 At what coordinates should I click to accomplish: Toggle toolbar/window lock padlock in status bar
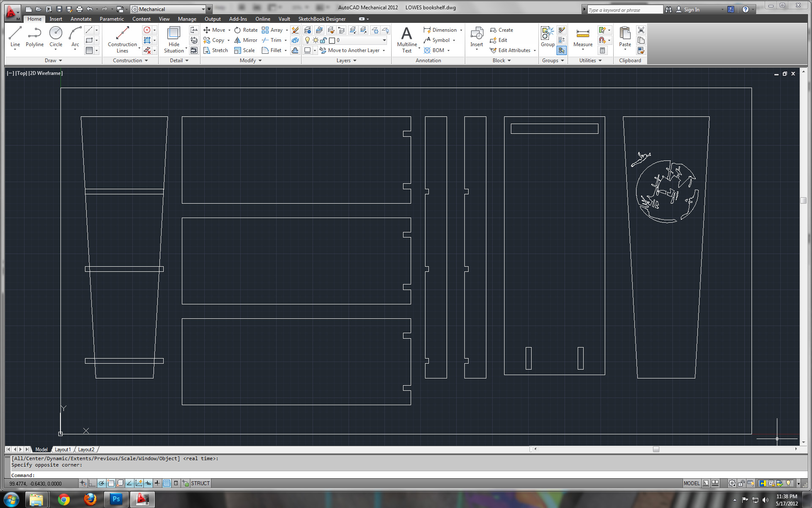pos(741,483)
